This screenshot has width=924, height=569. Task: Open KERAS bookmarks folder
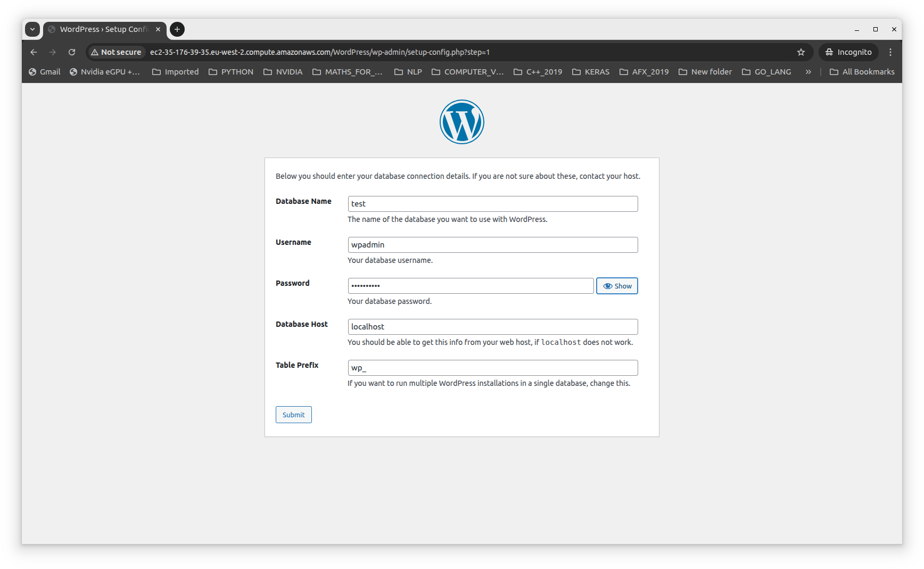tap(591, 72)
